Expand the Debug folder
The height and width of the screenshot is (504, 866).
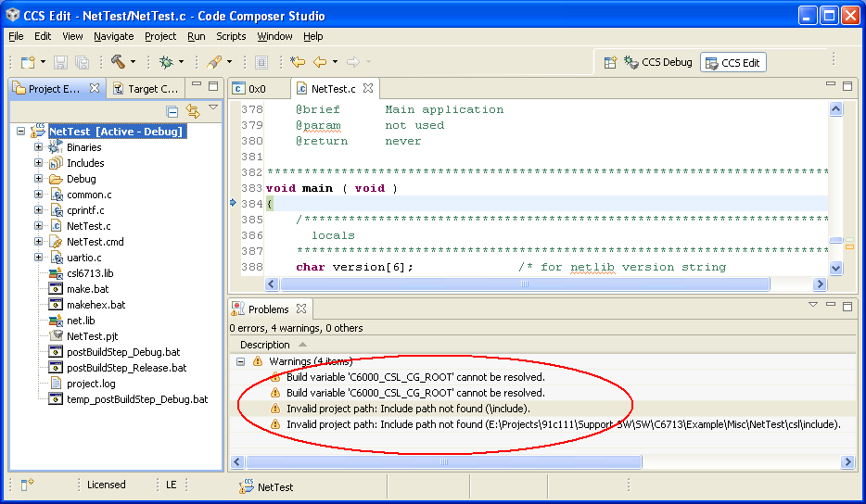[x=38, y=178]
